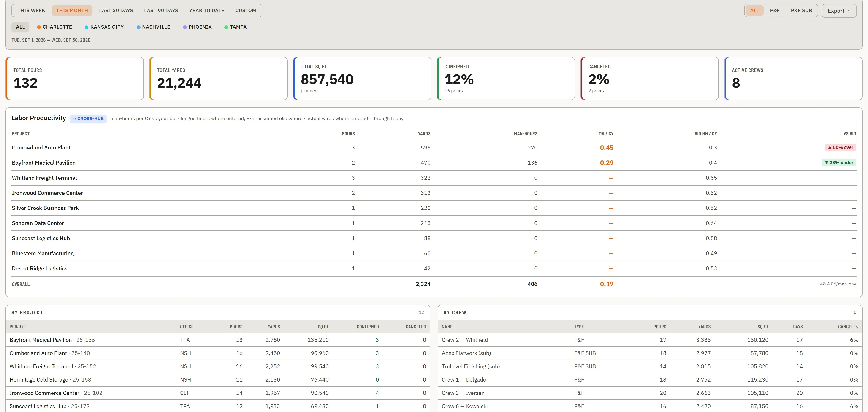The height and width of the screenshot is (412, 868).
Task: Select the P&F SUB crew type filter
Action: point(801,11)
